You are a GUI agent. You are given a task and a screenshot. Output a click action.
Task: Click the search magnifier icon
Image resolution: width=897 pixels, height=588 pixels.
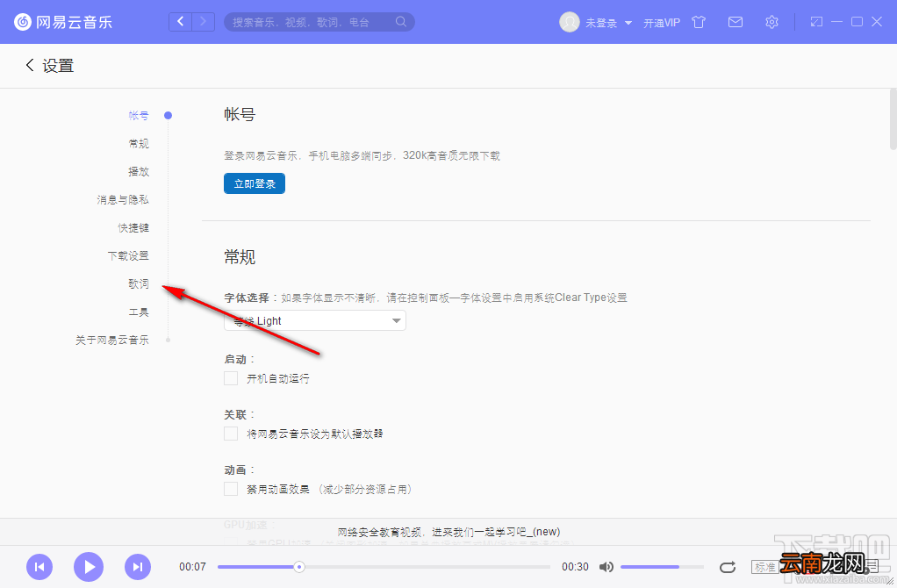(x=401, y=22)
